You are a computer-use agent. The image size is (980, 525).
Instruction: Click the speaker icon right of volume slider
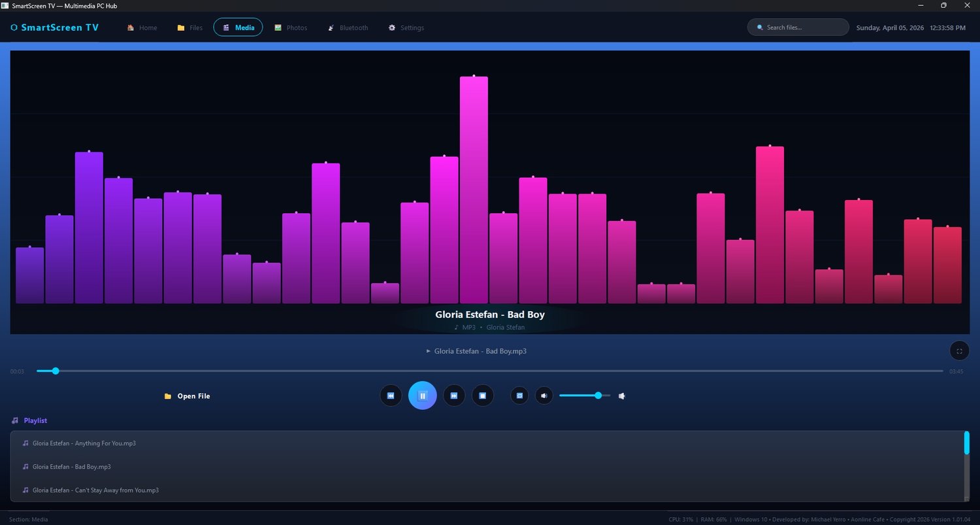[622, 396]
